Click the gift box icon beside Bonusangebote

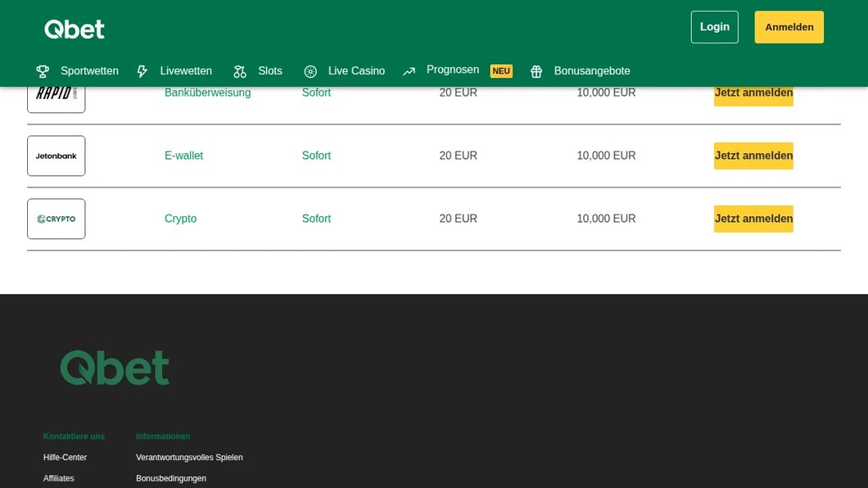coord(536,71)
